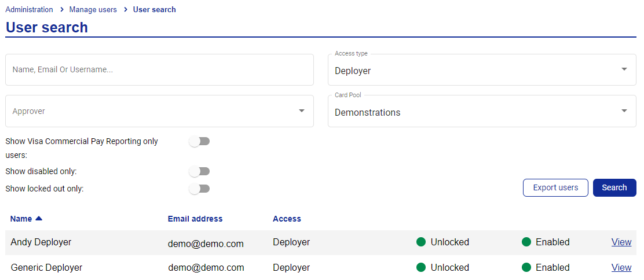The width and height of the screenshot is (644, 280).
Task: Click the Export users button
Action: (555, 187)
